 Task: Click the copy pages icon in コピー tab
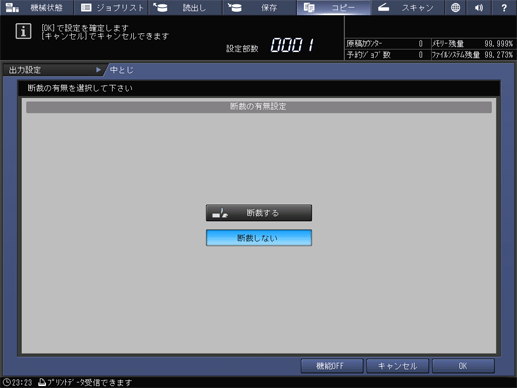309,7
